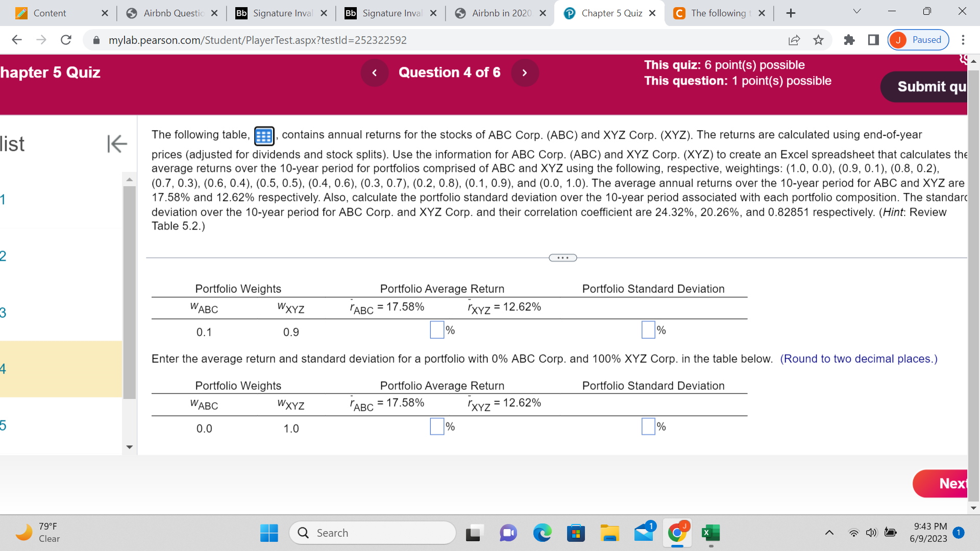The image size is (980, 551).
Task: Open the data table icon in the question text
Action: 264,135
